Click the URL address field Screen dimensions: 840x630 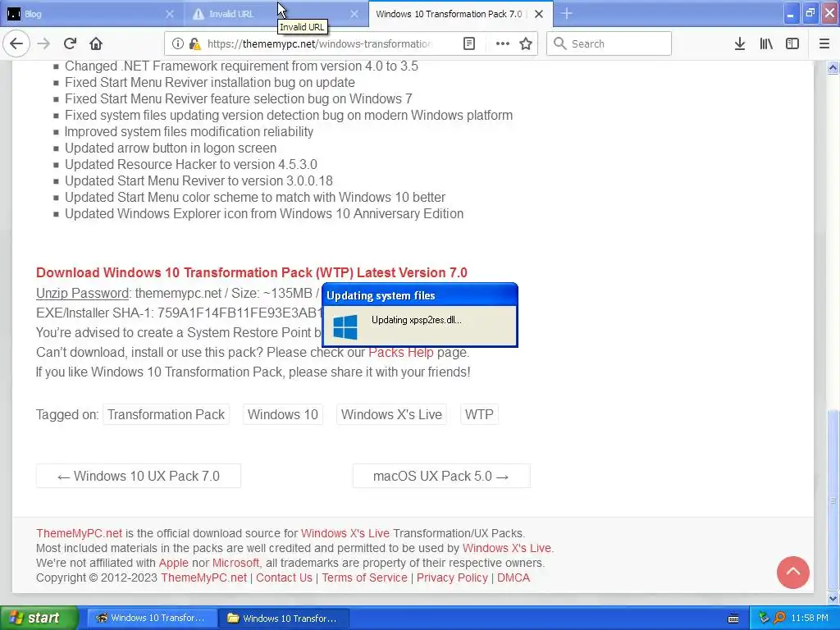[319, 44]
